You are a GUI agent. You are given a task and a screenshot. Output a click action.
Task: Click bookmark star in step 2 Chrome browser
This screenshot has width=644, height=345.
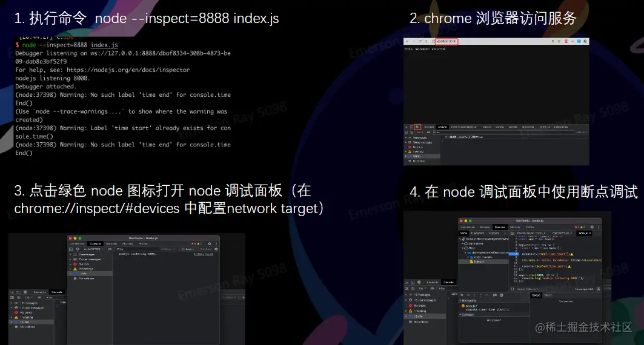[x=559, y=41]
